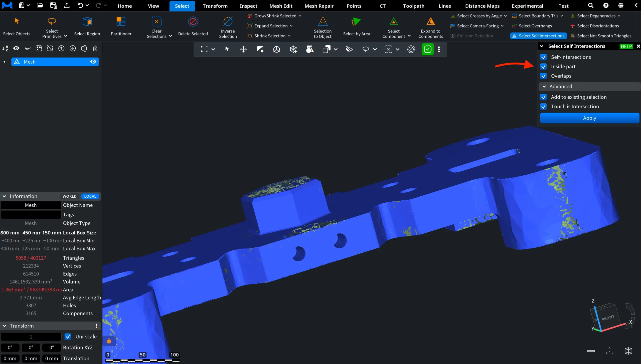
Task: Open Expand Selection dropdown
Action: click(x=291, y=26)
